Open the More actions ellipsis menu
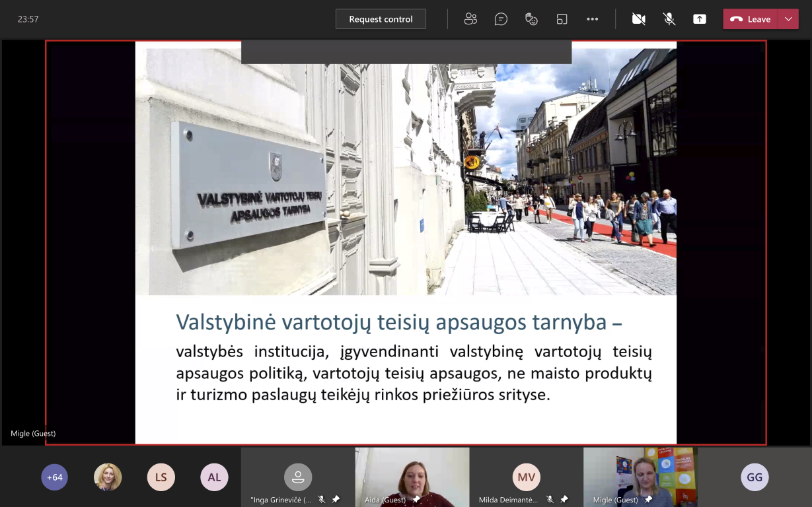Image resolution: width=812 pixels, height=507 pixels. [592, 19]
